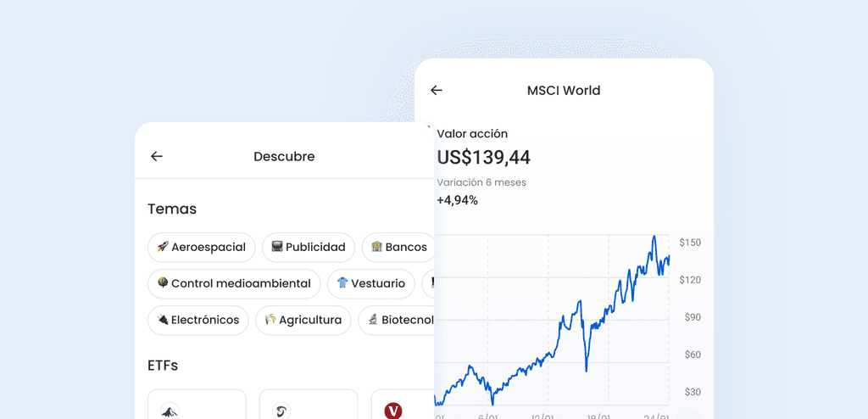Click the bank building icon in Bancos
The height and width of the screenshot is (419, 868).
pos(377,247)
